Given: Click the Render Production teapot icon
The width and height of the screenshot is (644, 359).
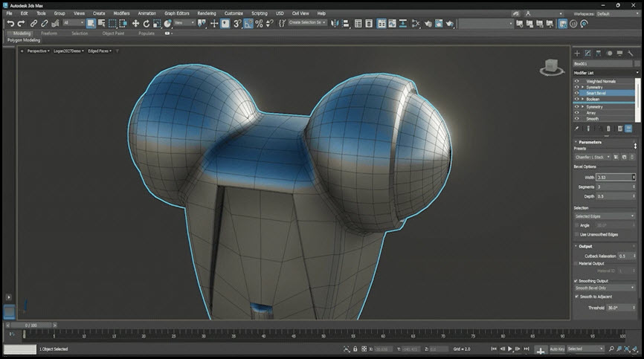Looking at the screenshot, I should [x=450, y=23].
